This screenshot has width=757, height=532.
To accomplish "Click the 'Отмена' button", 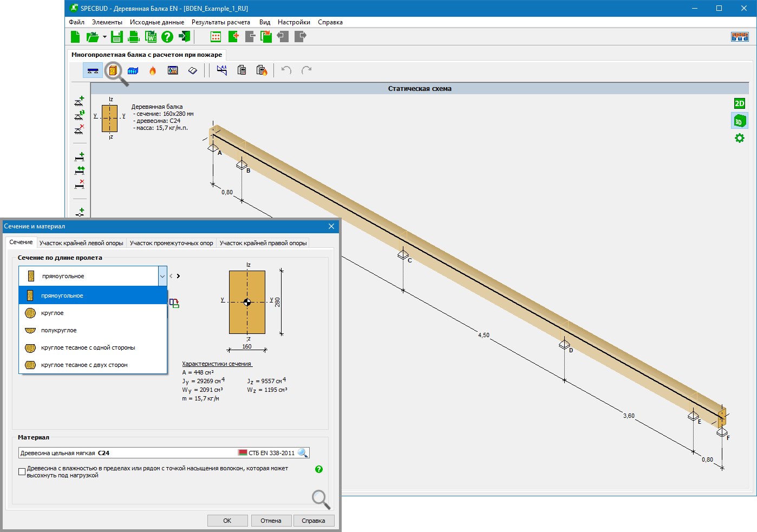I will [271, 521].
